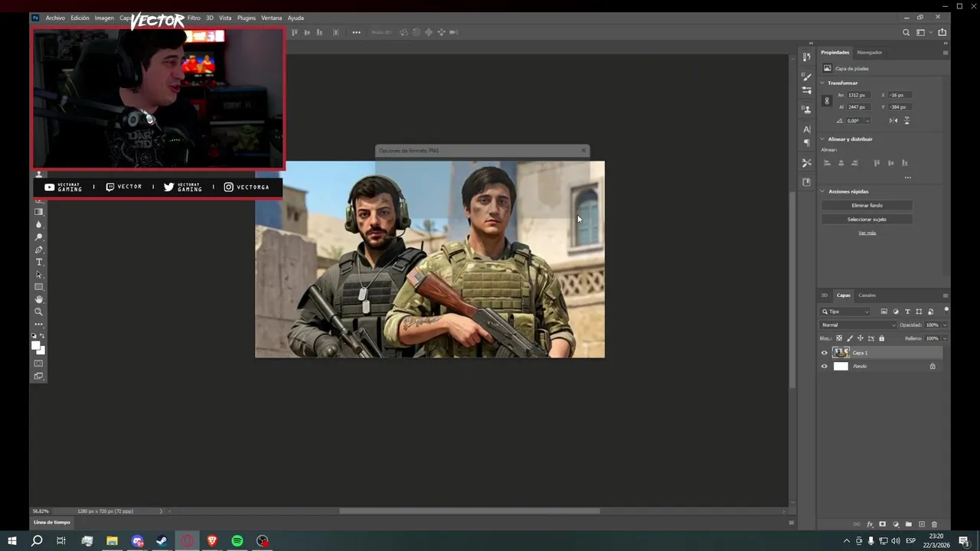This screenshot has height=551, width=980.
Task: Change screen mode icon at toolbar bottom
Action: pos(39,376)
